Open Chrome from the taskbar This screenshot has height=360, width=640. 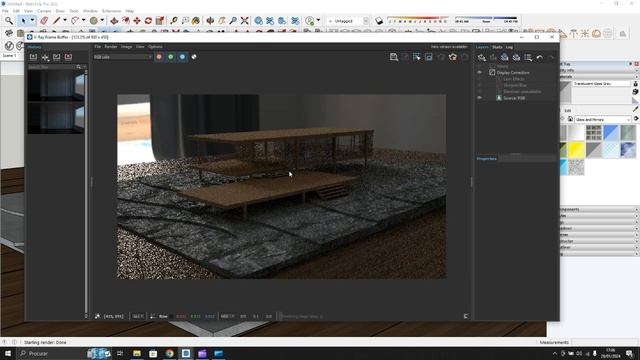[x=169, y=353]
